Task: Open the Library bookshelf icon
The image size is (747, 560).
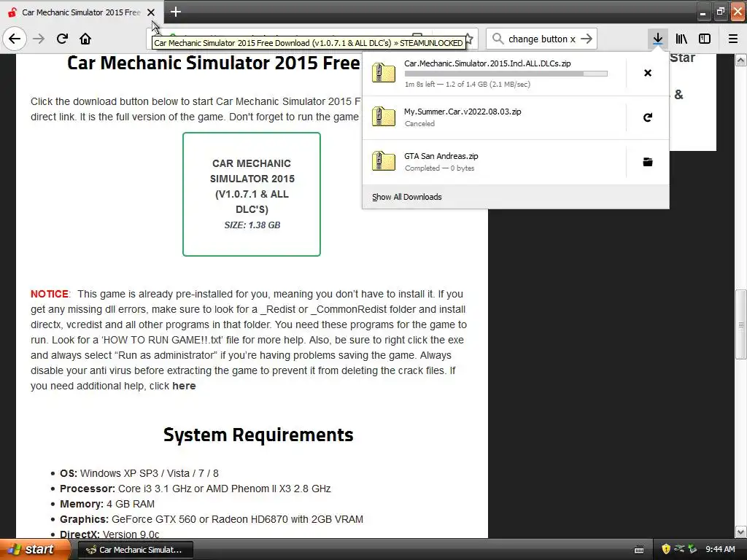Action: 681,39
